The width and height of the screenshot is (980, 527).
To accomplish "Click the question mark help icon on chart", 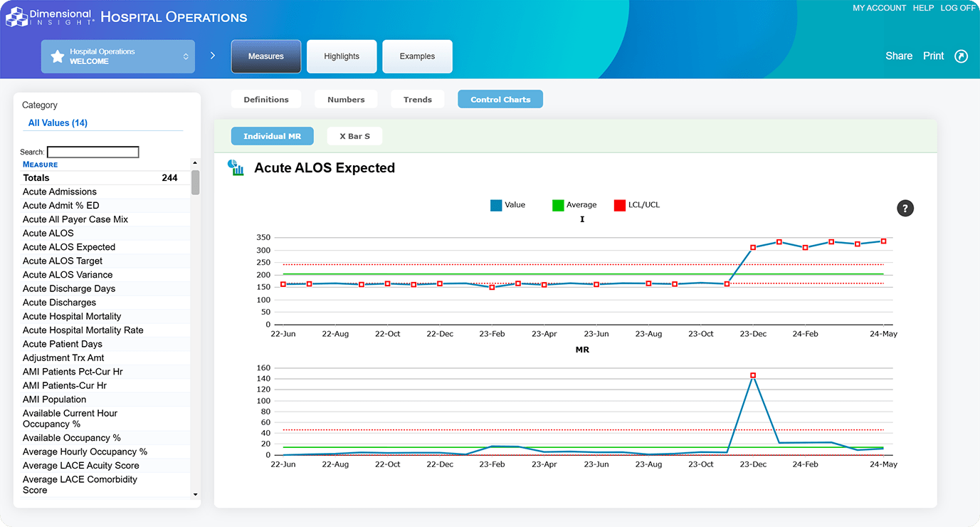I will point(905,208).
